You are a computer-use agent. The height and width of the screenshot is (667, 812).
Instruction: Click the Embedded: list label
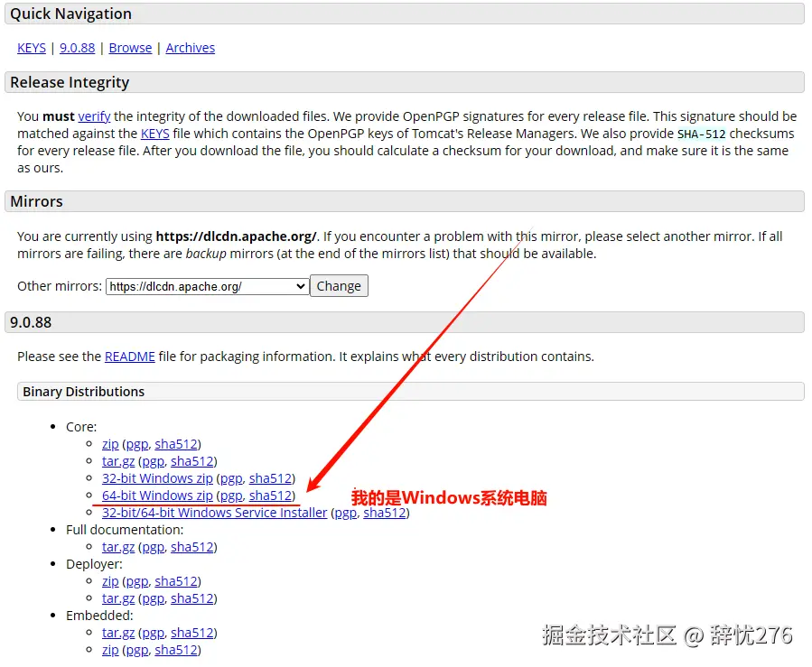coord(99,616)
